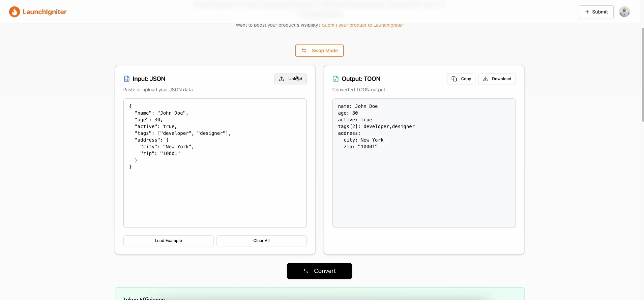The width and height of the screenshot is (644, 300).
Task: Clear All input data
Action: click(262, 241)
